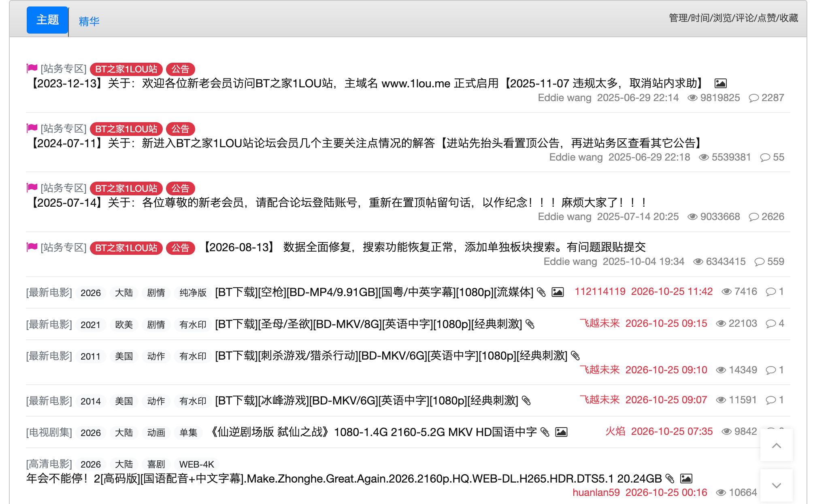Click image icon on 年会不能停 post
The height and width of the screenshot is (504, 813).
coord(686,479)
